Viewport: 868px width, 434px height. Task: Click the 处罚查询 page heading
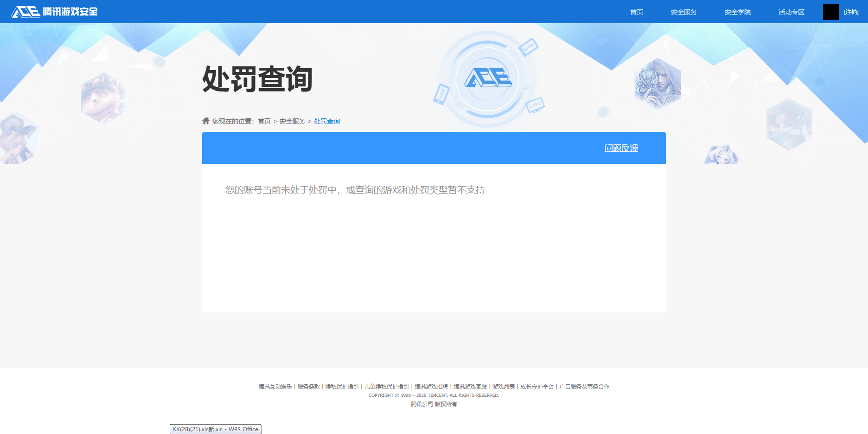(x=257, y=79)
